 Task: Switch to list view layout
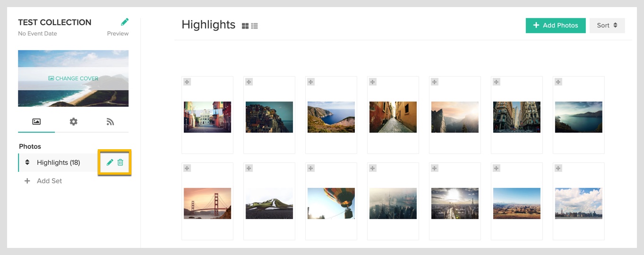point(254,26)
